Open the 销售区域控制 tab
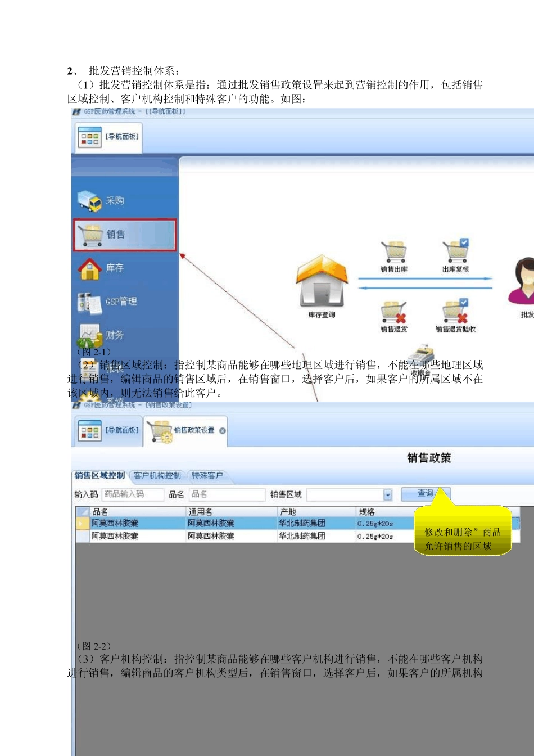Viewport: 534px width, 756px height. point(100,476)
